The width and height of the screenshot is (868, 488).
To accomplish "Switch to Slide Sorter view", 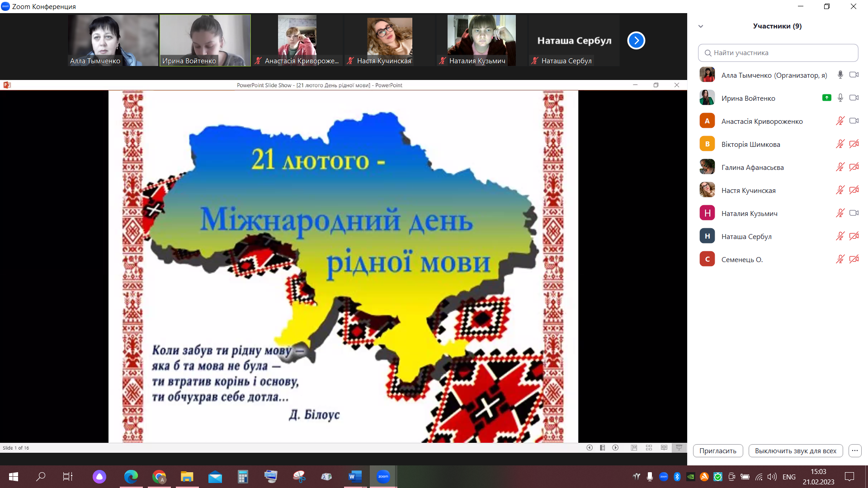I will 649,448.
